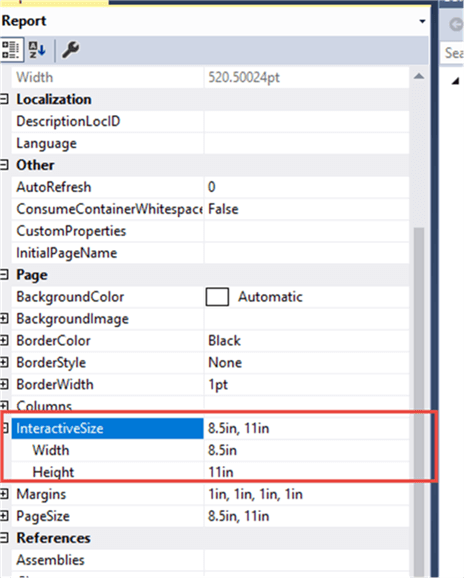
Task: Select the BackgroundColor property name
Action: click(107, 297)
